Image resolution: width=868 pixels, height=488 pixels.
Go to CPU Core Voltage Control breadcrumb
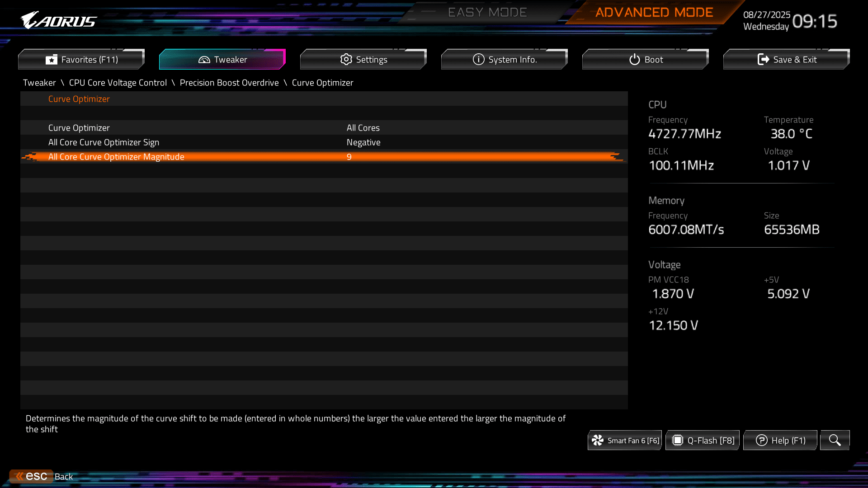pyautogui.click(x=118, y=83)
